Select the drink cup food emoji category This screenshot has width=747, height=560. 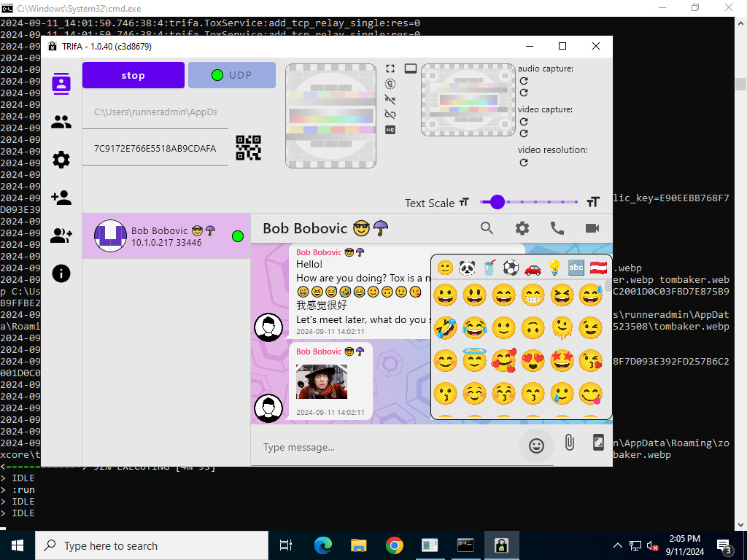tap(489, 268)
